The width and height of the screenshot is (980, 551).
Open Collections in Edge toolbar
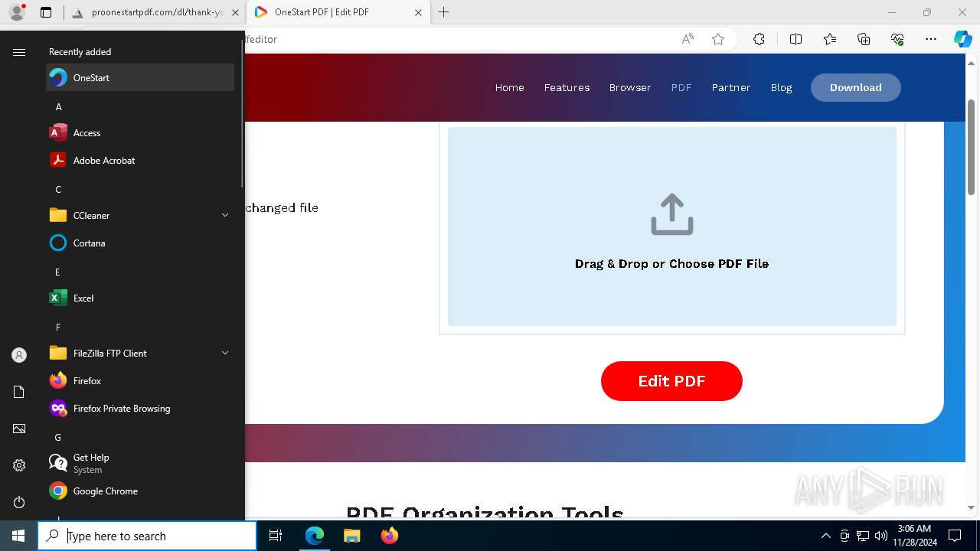click(864, 39)
